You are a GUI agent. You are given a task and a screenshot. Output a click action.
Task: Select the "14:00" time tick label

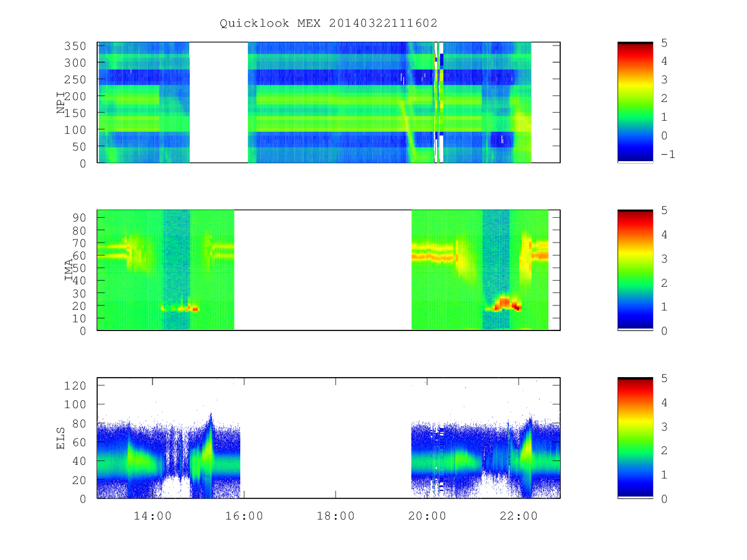[x=153, y=516]
